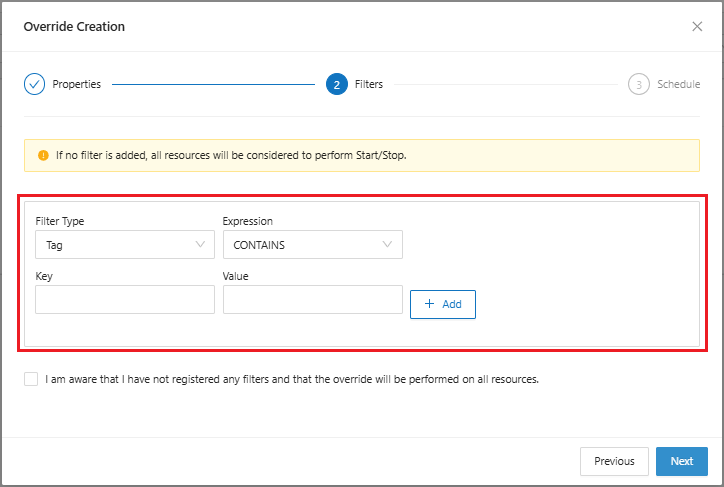724x487 pixels.
Task: Go to the Properties wizard step label
Action: click(77, 85)
